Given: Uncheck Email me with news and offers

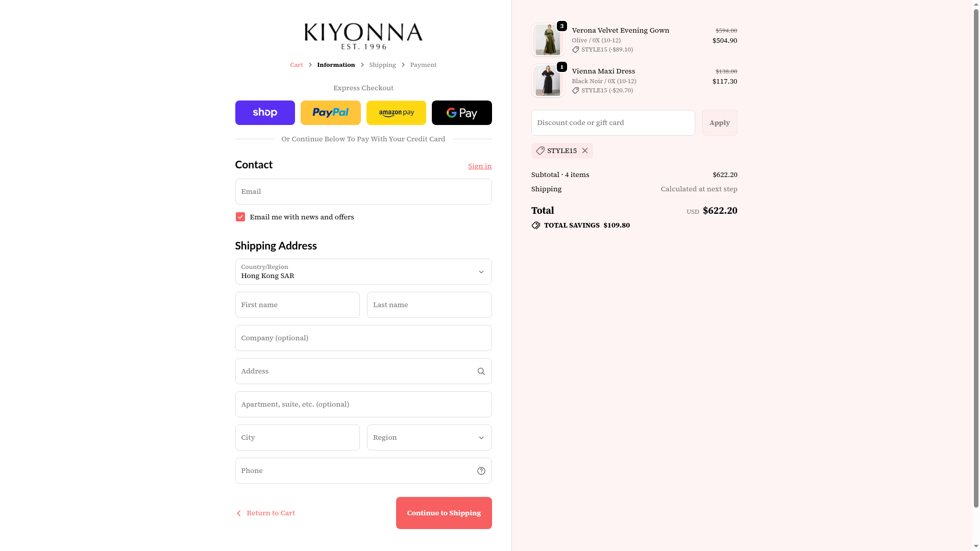Looking at the screenshot, I should 240,217.
